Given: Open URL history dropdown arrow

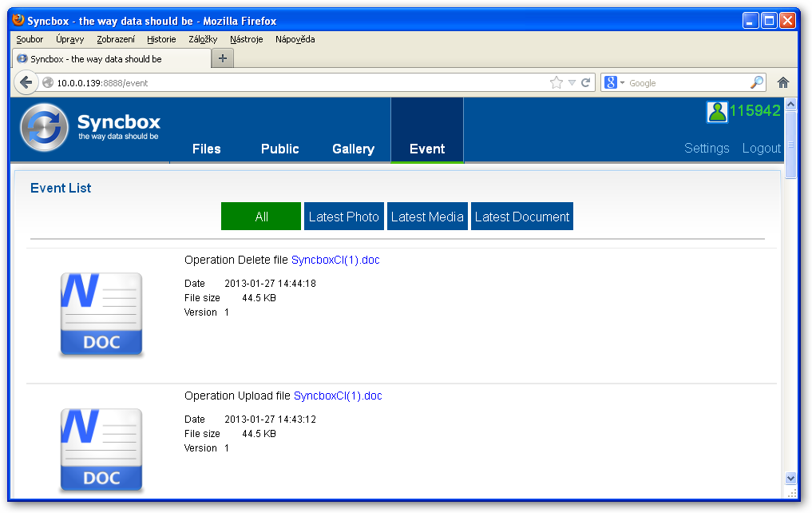Looking at the screenshot, I should pos(572,83).
